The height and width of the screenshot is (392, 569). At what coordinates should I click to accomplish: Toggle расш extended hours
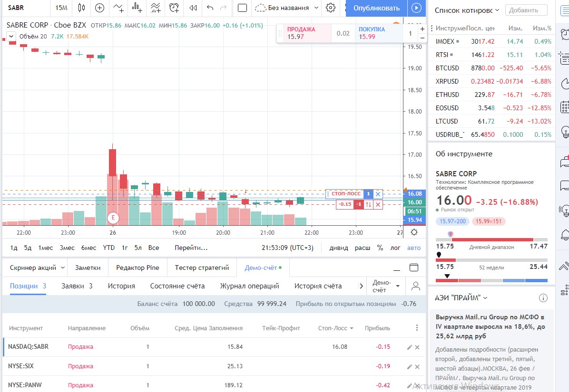click(363, 248)
